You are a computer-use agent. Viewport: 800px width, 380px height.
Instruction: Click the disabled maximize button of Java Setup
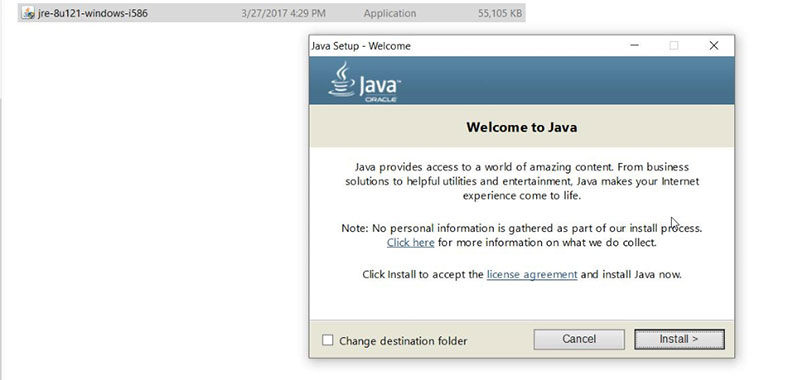(x=674, y=45)
